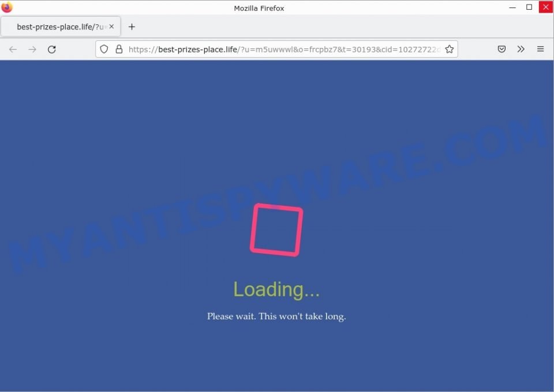554x392 pixels.
Task: Open tracking protection shield icon
Action: pos(104,49)
